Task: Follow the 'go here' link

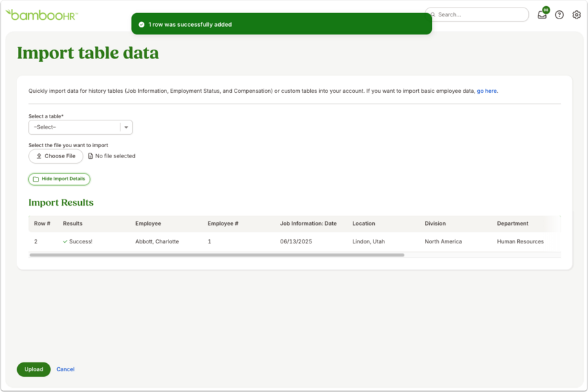Action: pos(487,91)
